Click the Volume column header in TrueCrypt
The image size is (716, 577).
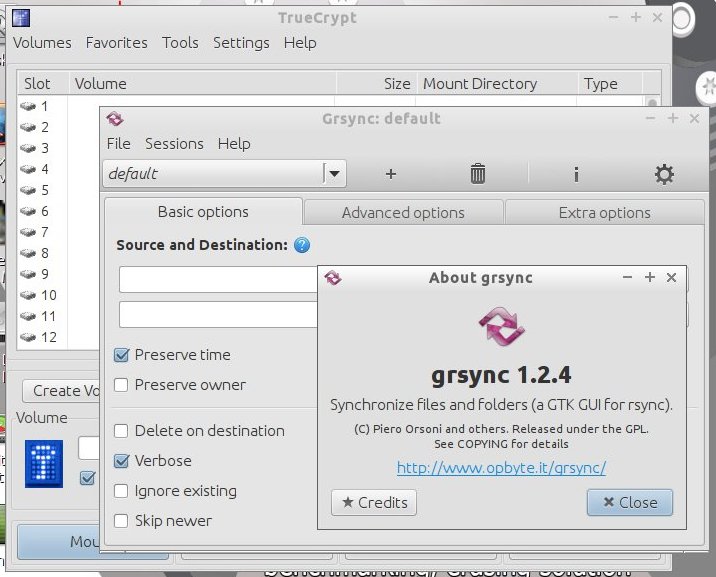pyautogui.click(x=202, y=84)
